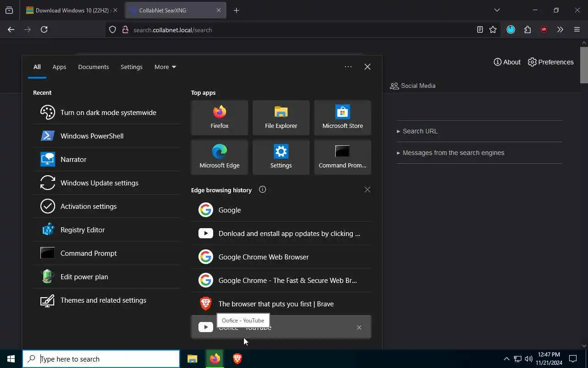Open site security shield icon
Image resolution: width=588 pixels, height=368 pixels.
coord(113,29)
